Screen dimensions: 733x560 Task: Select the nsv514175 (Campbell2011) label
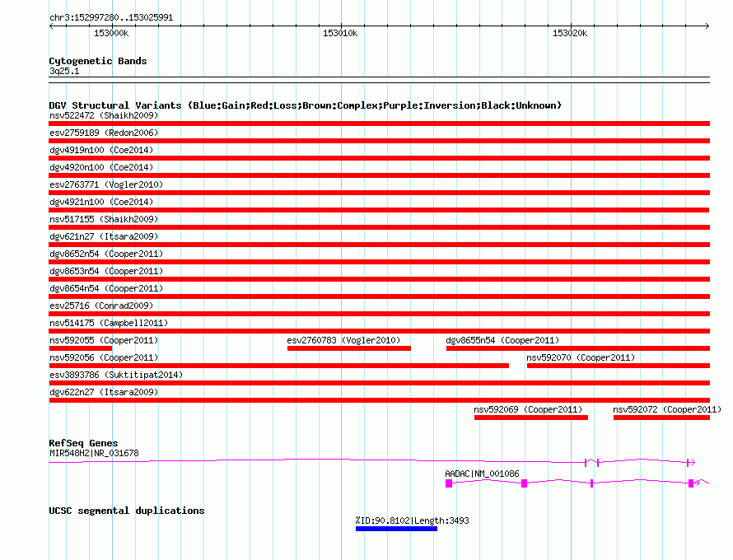point(109,323)
